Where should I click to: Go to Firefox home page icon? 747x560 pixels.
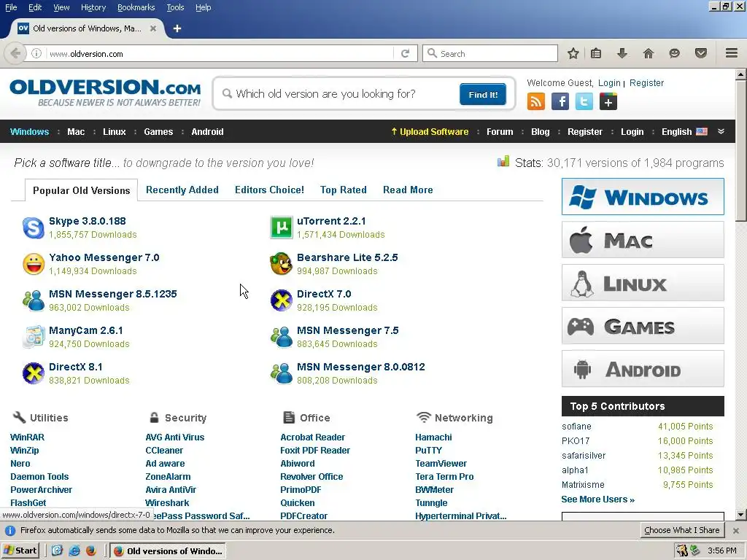[649, 53]
